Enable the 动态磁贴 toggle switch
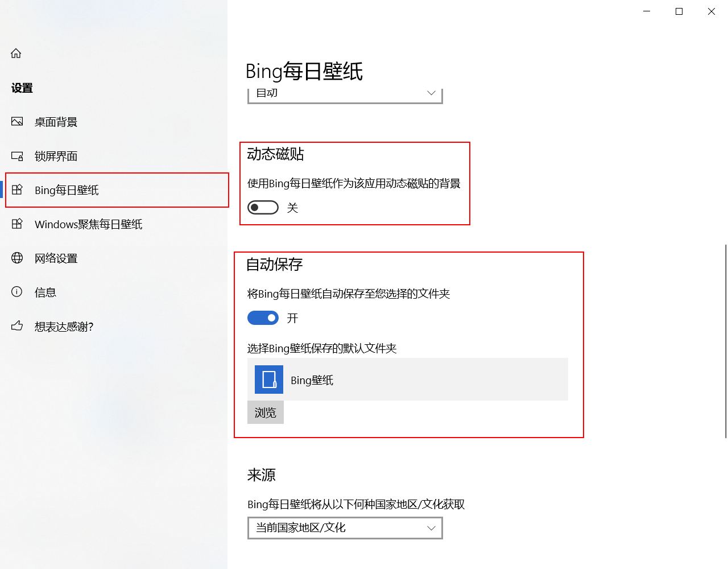728x569 pixels. [263, 208]
